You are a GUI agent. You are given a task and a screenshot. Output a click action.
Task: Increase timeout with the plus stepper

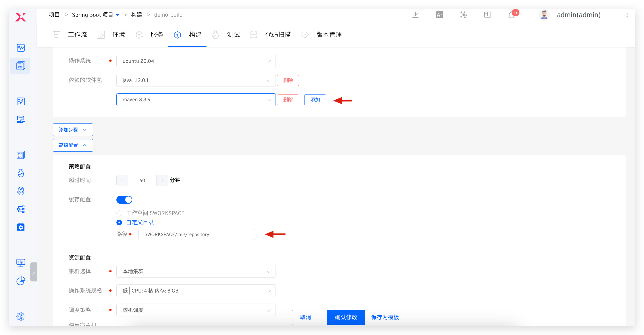pyautogui.click(x=162, y=180)
